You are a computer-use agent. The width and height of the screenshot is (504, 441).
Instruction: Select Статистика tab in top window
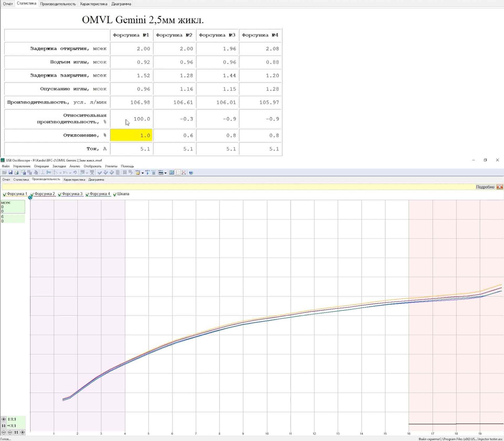(x=27, y=3)
